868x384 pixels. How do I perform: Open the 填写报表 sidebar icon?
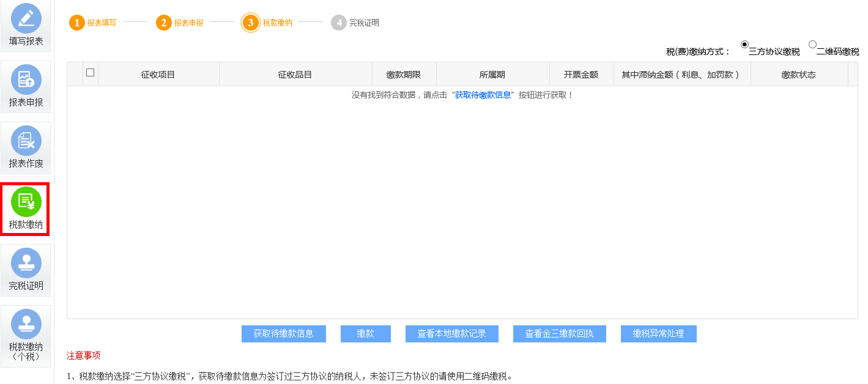tap(26, 26)
